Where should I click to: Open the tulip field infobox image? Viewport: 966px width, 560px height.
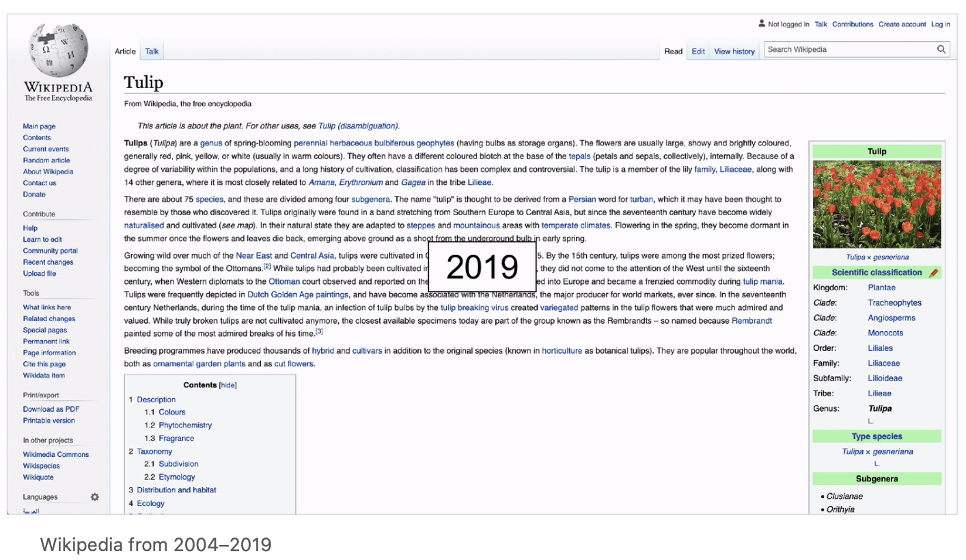click(877, 204)
